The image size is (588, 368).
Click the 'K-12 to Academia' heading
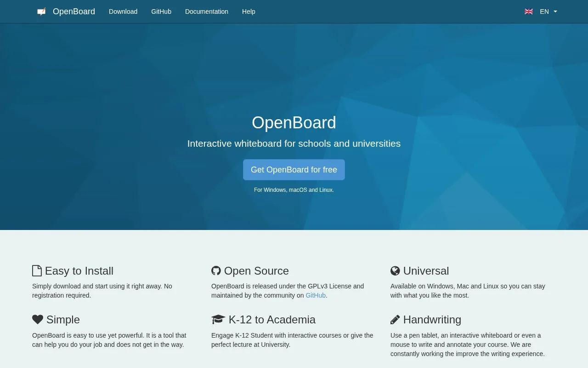click(x=272, y=320)
